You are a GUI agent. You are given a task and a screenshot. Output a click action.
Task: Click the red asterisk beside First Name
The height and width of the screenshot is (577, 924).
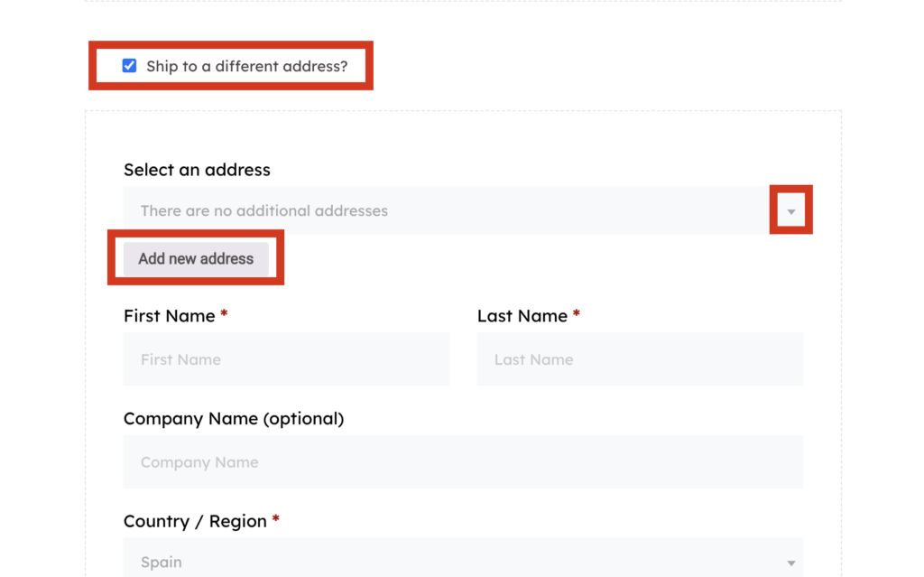[x=224, y=315]
